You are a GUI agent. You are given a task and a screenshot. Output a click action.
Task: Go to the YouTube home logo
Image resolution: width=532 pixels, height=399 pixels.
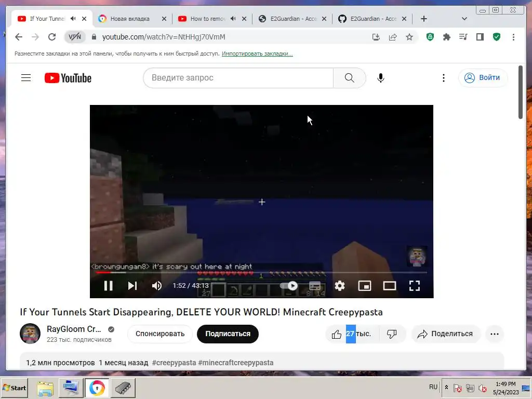[x=68, y=78]
